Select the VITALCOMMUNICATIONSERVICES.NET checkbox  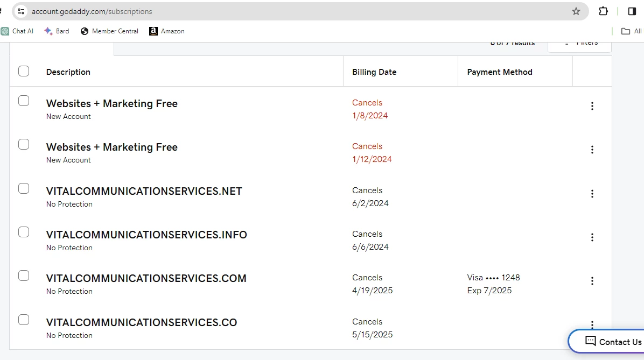(24, 188)
